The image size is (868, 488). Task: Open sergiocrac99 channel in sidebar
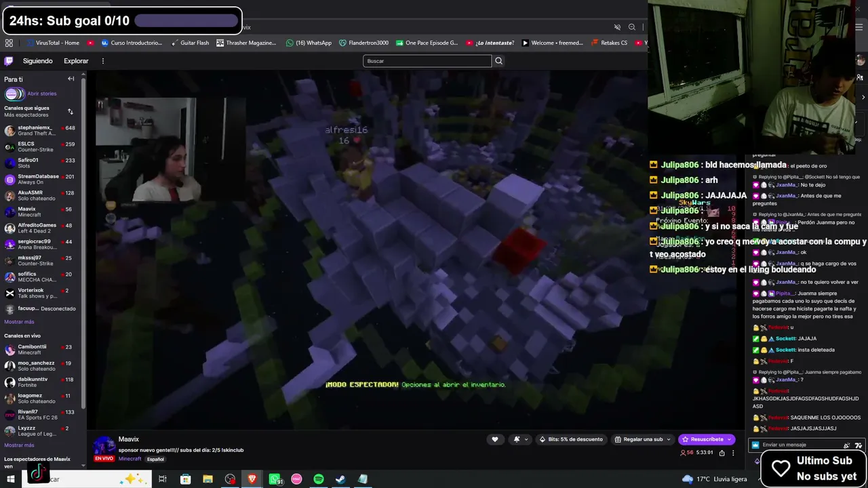tap(42, 244)
